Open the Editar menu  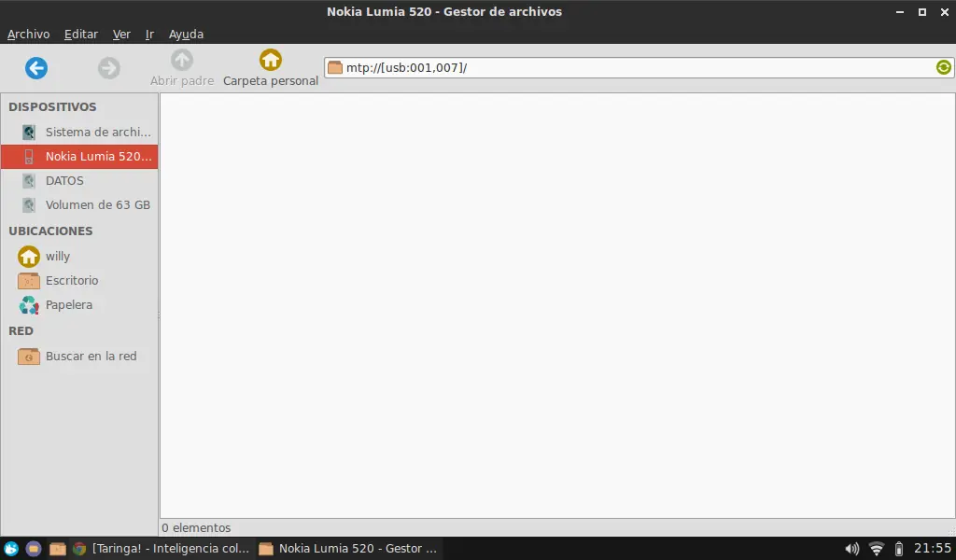click(80, 35)
